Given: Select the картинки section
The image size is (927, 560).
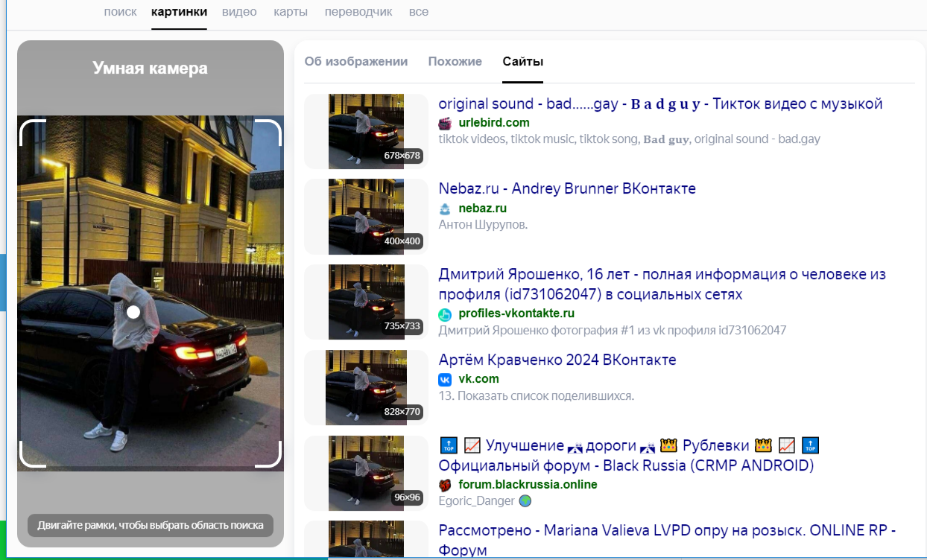Looking at the screenshot, I should pyautogui.click(x=179, y=12).
